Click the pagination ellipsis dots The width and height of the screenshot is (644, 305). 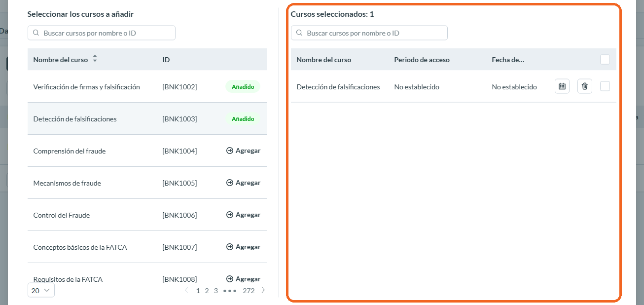230,291
